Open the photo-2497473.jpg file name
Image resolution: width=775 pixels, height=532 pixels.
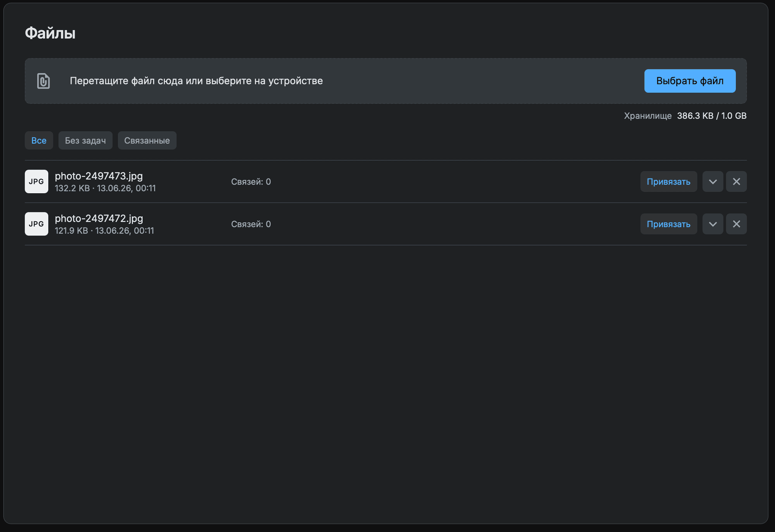99,176
